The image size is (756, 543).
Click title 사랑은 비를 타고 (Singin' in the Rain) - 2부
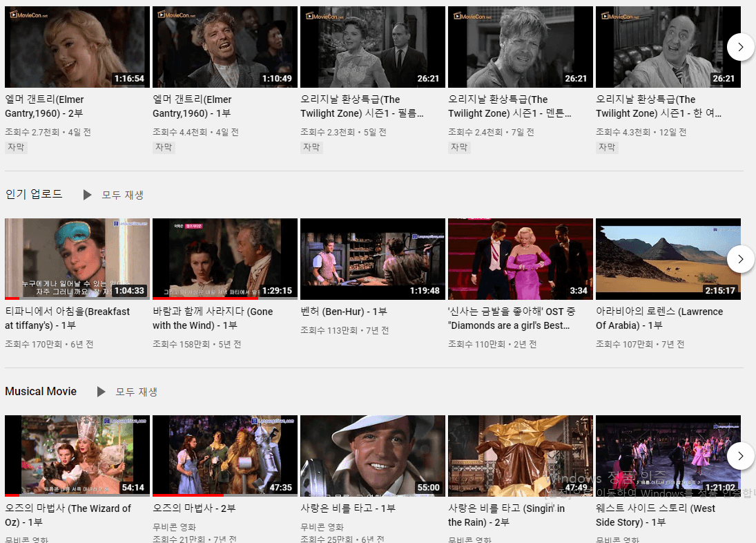pyautogui.click(x=506, y=515)
